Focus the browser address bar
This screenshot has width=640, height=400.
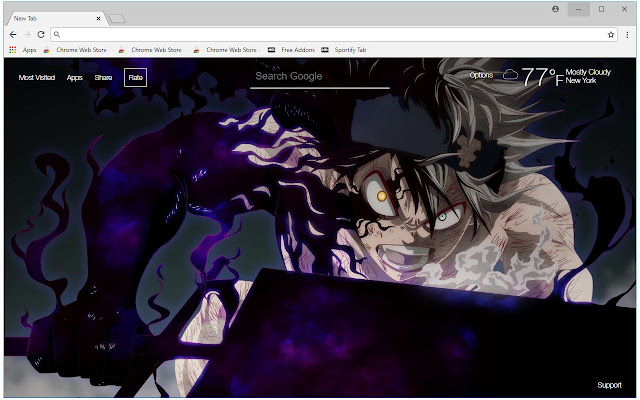[x=333, y=35]
